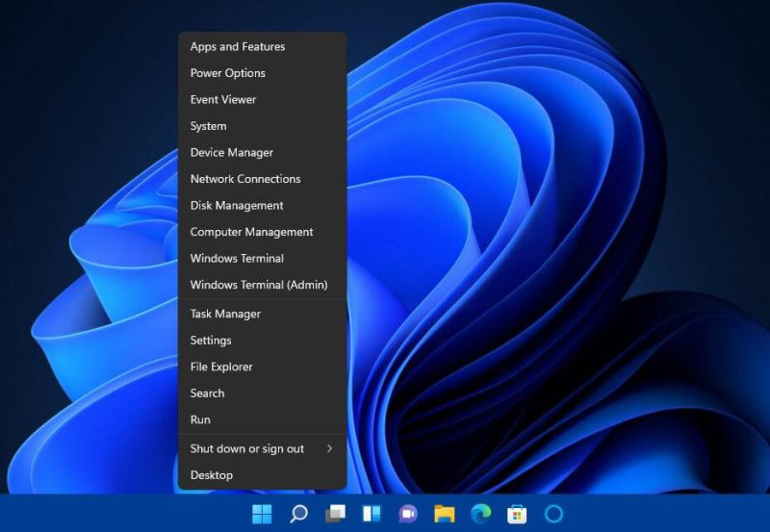Launch the Chat icon on taskbar
This screenshot has height=532, width=770.
(x=408, y=514)
